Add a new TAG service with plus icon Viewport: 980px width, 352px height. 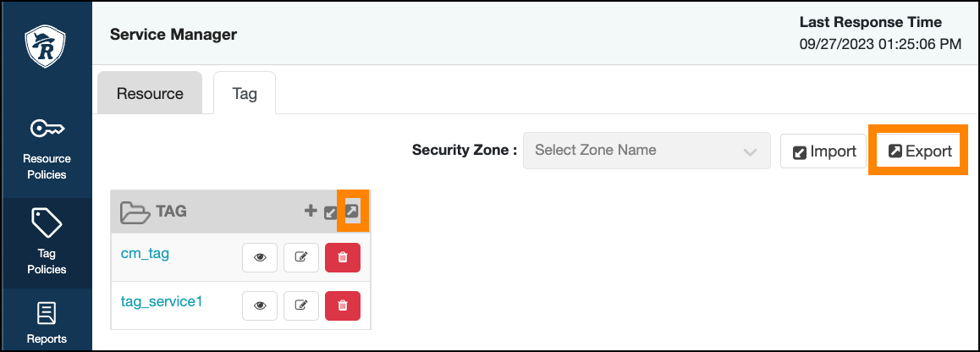point(311,211)
